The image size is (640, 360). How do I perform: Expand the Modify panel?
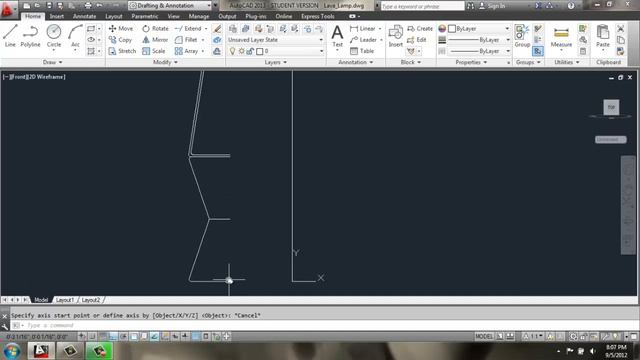pyautogui.click(x=165, y=62)
